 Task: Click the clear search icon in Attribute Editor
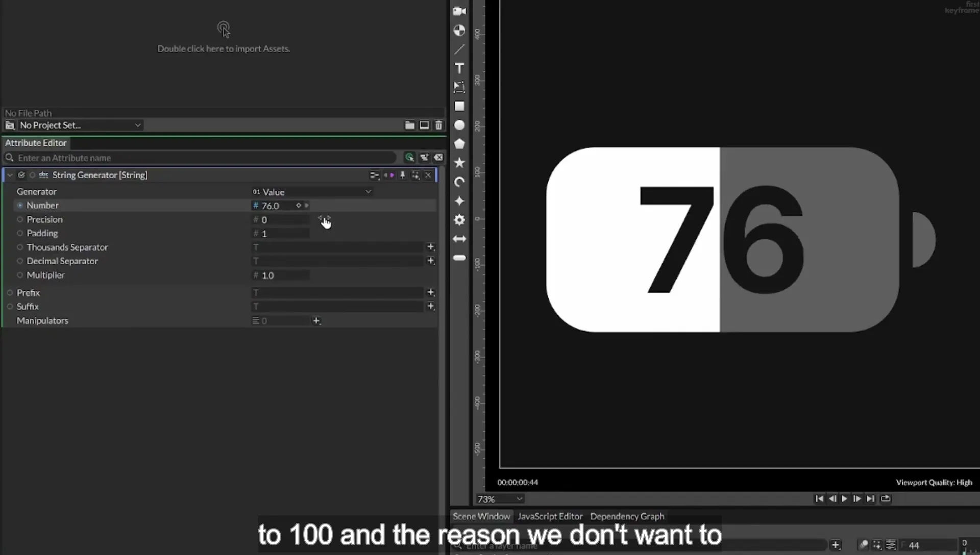[438, 158]
